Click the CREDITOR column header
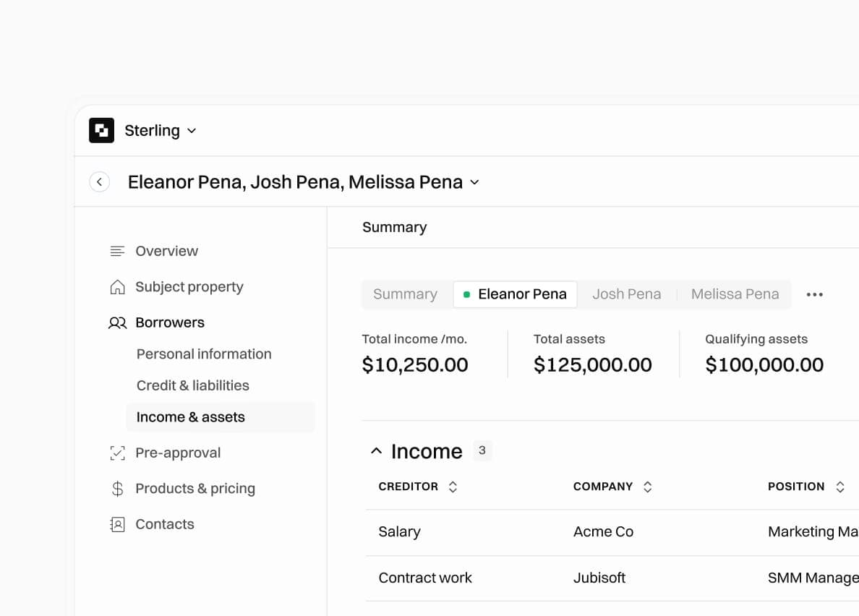The width and height of the screenshot is (859, 616). (408, 487)
